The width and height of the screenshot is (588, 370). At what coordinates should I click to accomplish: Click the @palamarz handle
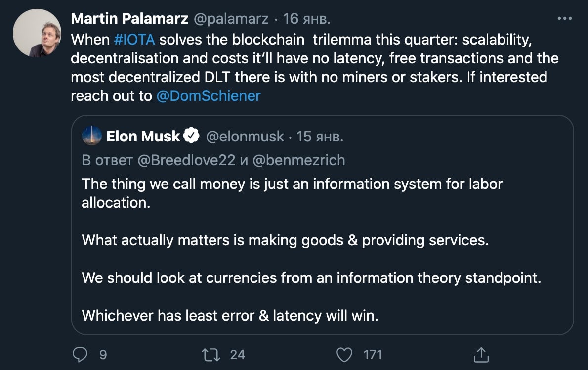[231, 19]
